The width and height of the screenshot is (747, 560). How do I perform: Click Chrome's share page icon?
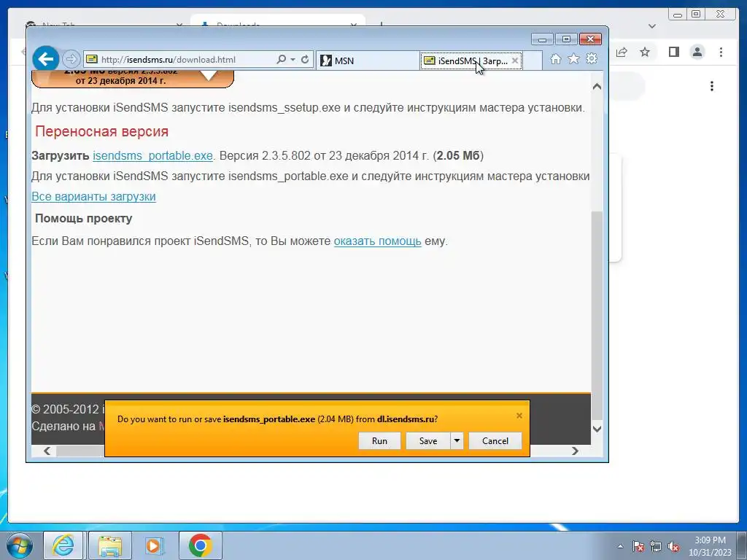click(622, 52)
